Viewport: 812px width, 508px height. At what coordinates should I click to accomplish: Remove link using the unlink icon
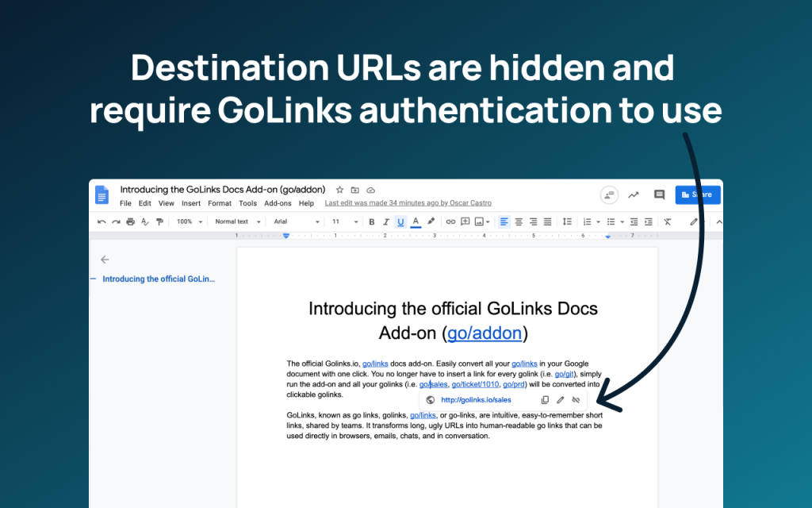point(576,400)
